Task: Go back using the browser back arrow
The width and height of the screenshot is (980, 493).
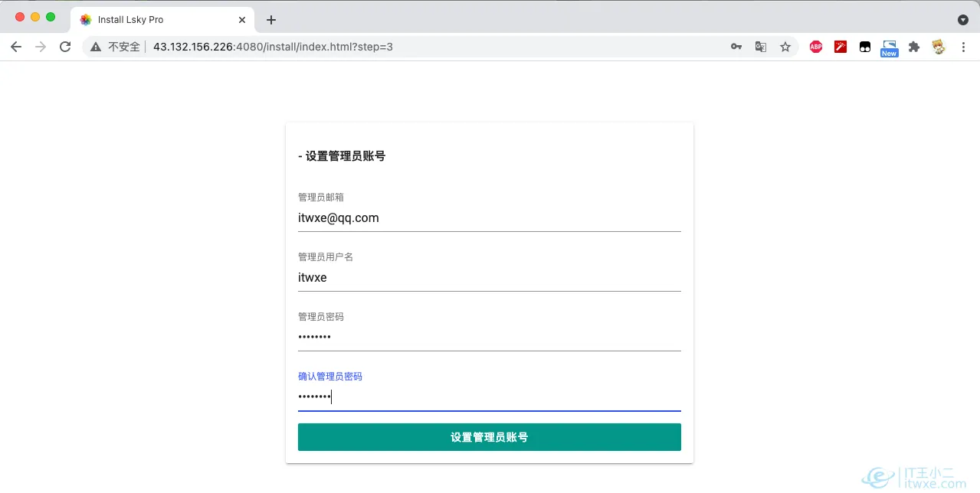Action: (15, 47)
